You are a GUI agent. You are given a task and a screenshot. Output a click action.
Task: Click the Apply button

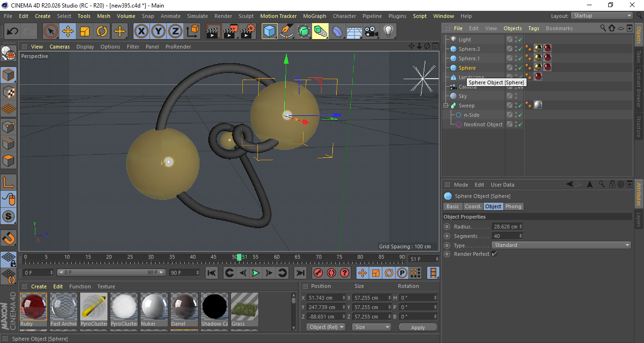pos(418,327)
